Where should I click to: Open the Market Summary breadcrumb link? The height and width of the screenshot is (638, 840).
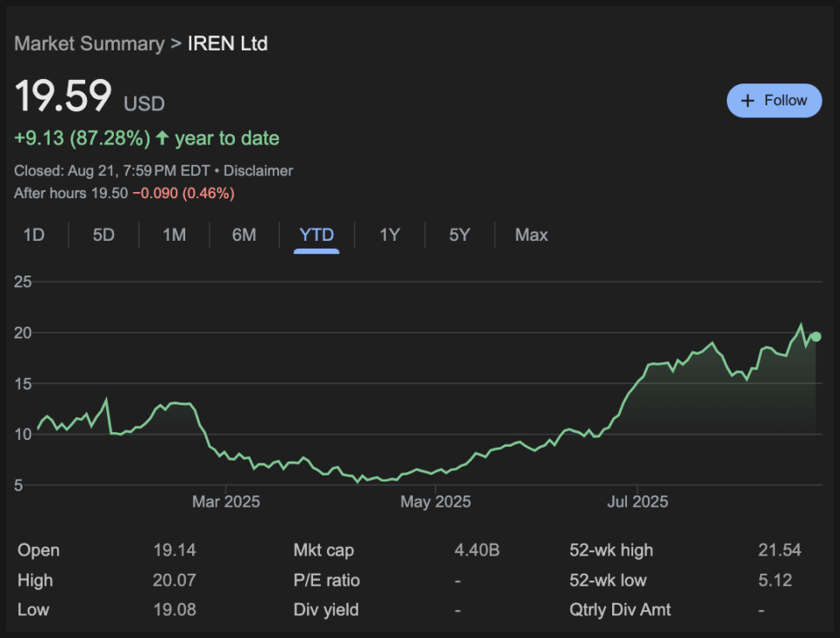coord(90,43)
